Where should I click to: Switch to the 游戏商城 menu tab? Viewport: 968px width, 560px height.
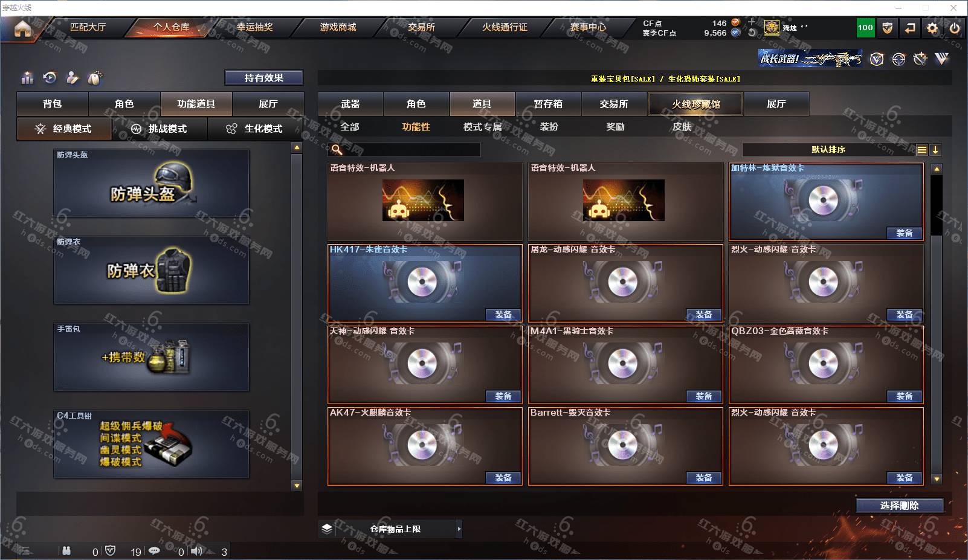[x=338, y=27]
